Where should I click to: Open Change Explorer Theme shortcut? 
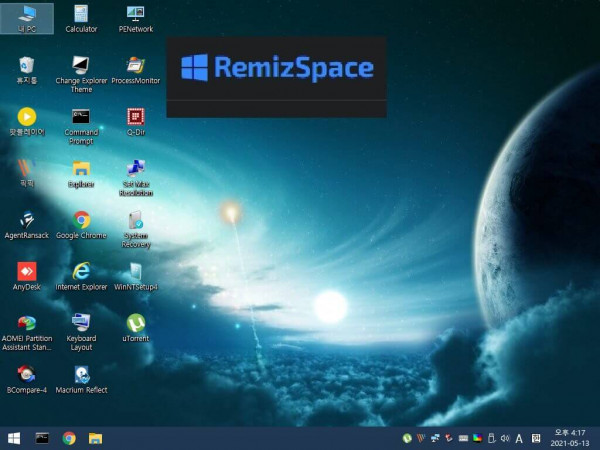(x=81, y=75)
